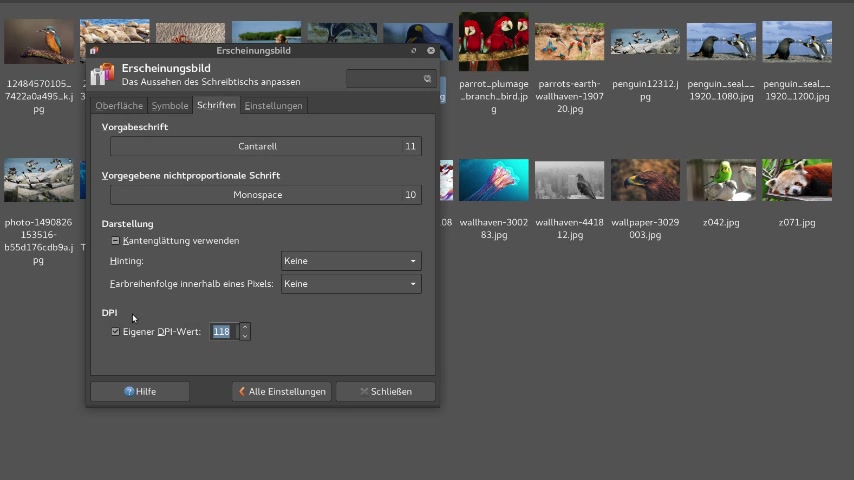Switch to the Symbole tab
The height and width of the screenshot is (480, 854).
point(170,106)
